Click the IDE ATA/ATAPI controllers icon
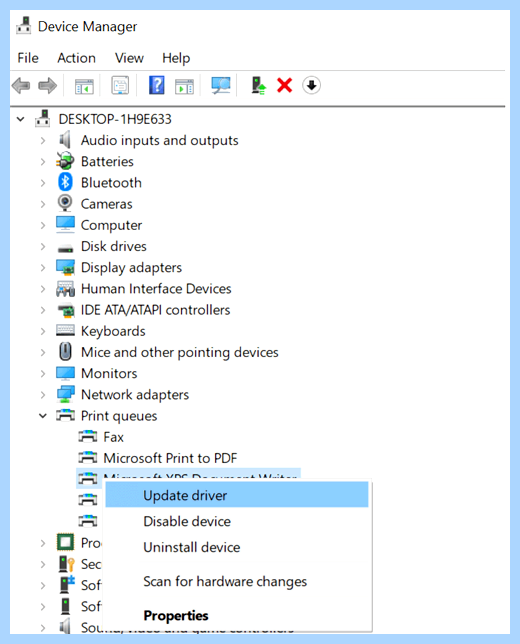This screenshot has height=644, width=520. click(x=66, y=310)
